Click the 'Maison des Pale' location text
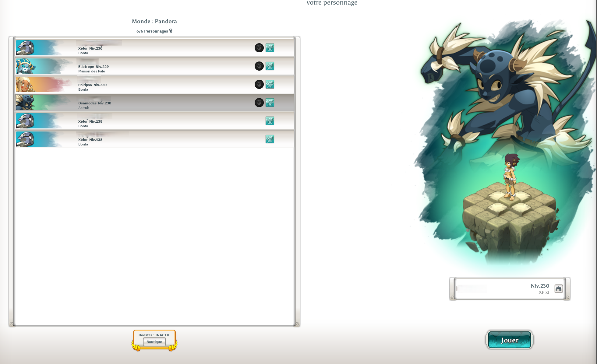Image resolution: width=597 pixels, height=364 pixels. (x=91, y=71)
